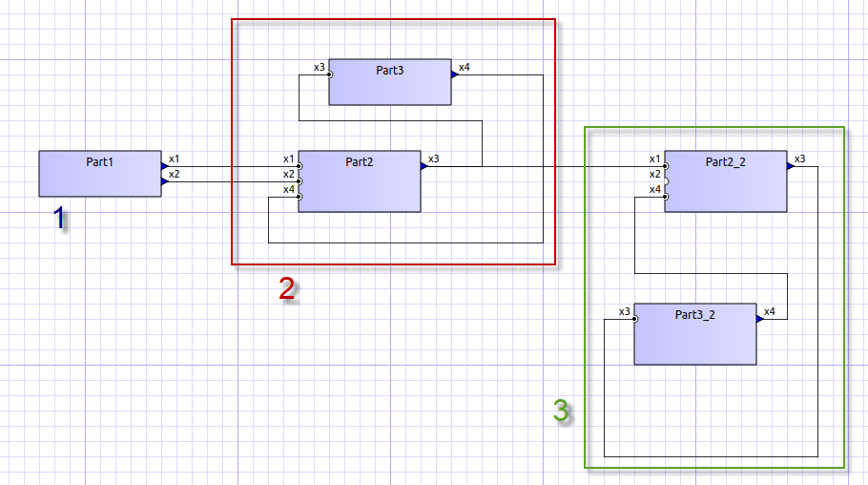
Task: Click Part2_2's x4 input port circle
Action: [666, 197]
